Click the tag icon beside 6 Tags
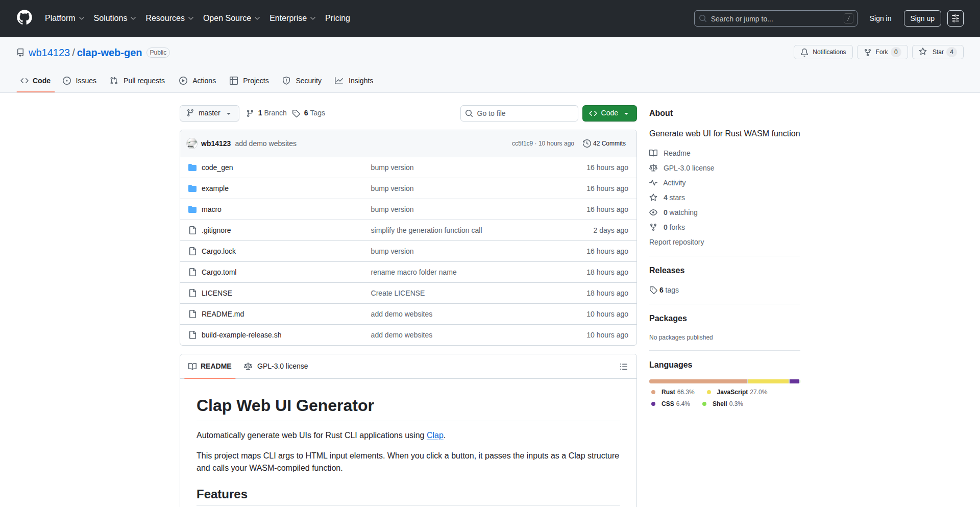Image resolution: width=980 pixels, height=507 pixels. [x=296, y=113]
